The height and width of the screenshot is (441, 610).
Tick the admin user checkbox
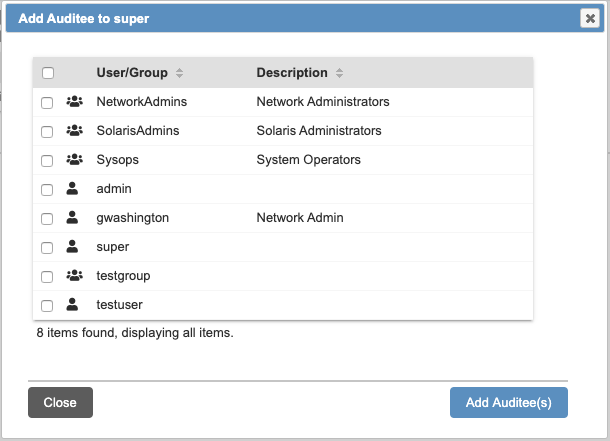tap(47, 190)
